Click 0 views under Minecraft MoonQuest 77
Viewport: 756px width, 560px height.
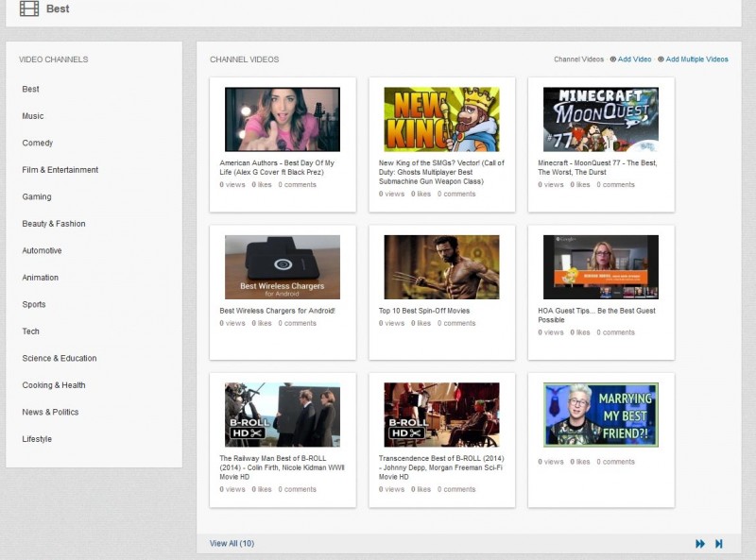[x=551, y=184]
